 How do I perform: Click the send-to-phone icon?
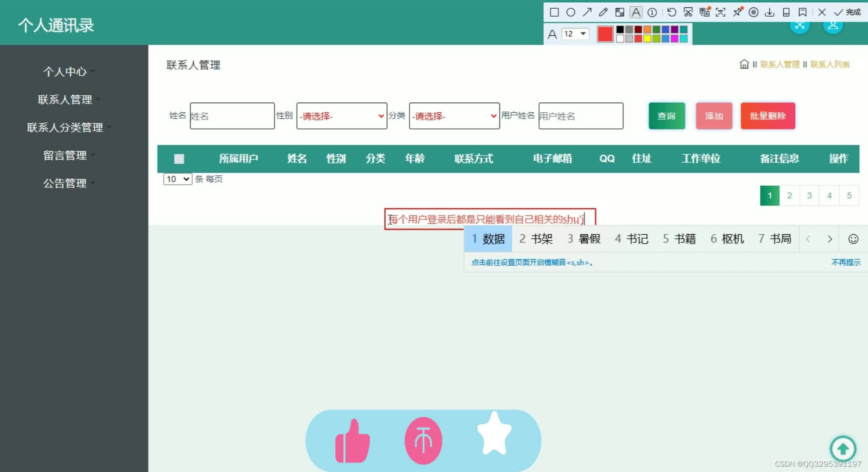click(x=786, y=12)
